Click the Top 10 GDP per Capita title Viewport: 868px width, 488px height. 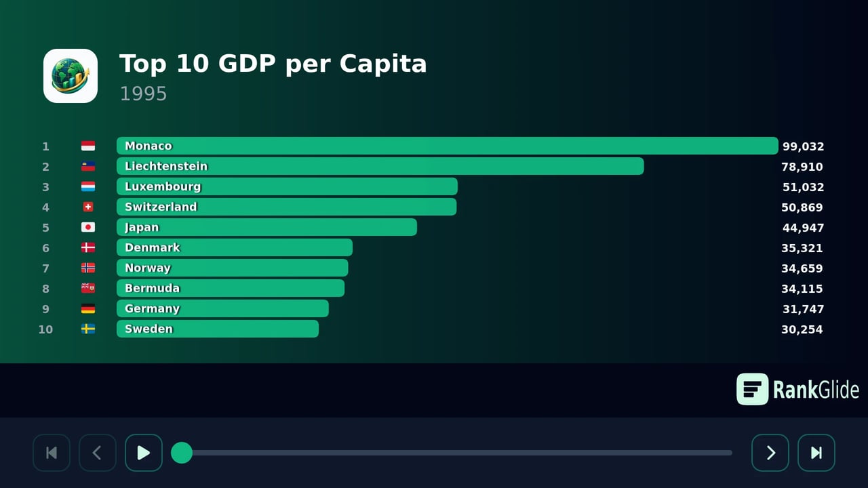273,64
